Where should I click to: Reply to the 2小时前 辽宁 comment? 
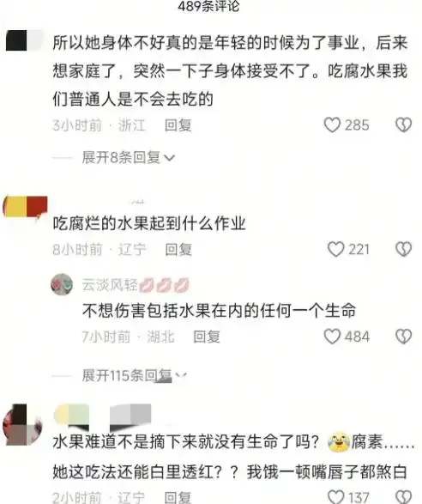pyautogui.click(x=178, y=498)
